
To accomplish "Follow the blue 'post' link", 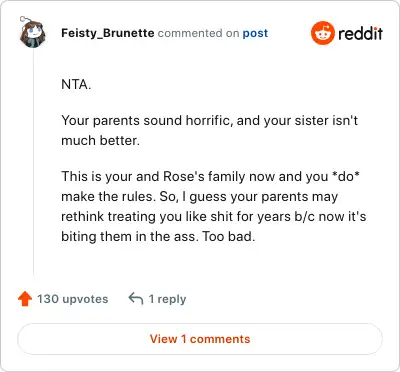I will coord(255,33).
